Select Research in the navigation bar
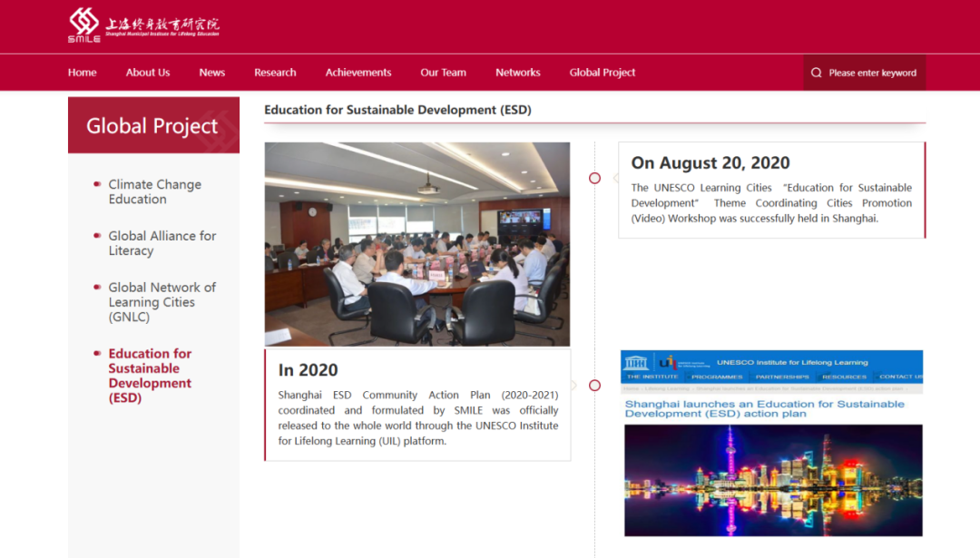This screenshot has width=980, height=558. pyautogui.click(x=275, y=73)
